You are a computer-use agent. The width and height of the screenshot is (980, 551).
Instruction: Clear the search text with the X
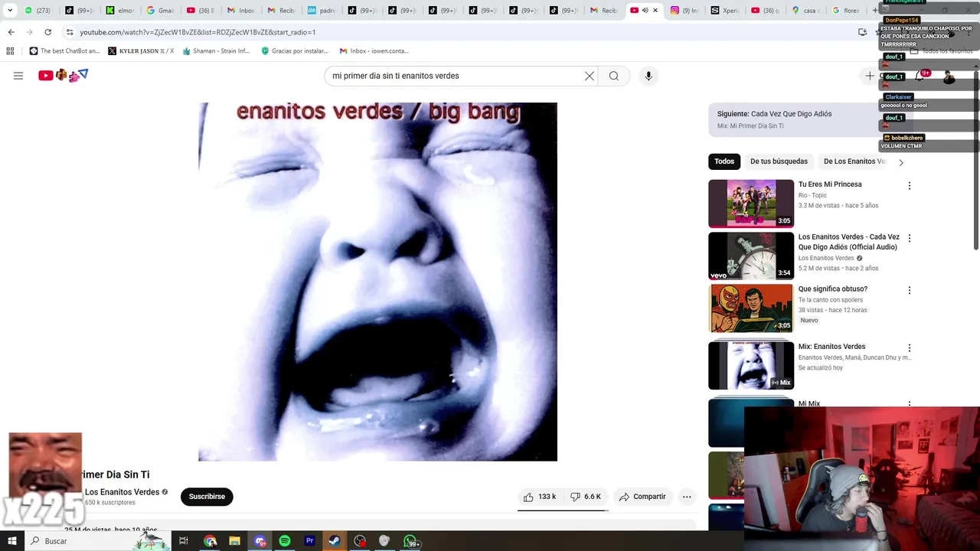click(590, 76)
